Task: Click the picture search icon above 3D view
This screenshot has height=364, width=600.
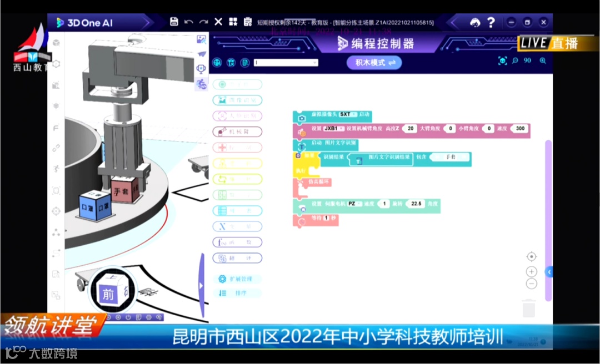Action: [x=201, y=39]
